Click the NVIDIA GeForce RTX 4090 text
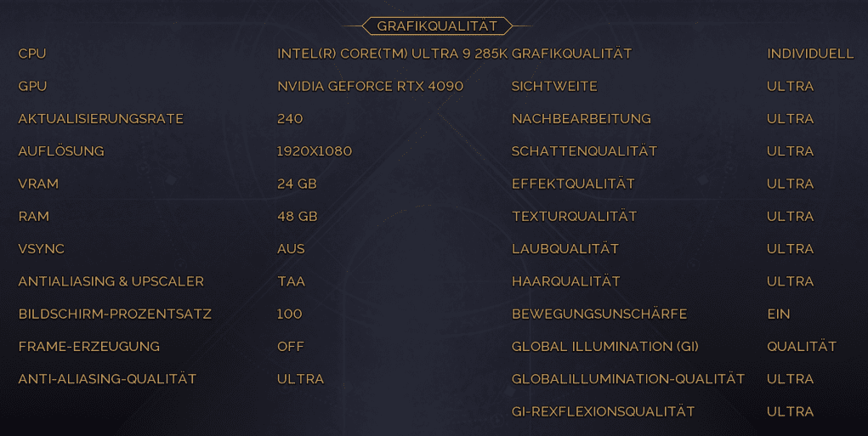Viewport: 868px width, 436px height. (x=371, y=87)
